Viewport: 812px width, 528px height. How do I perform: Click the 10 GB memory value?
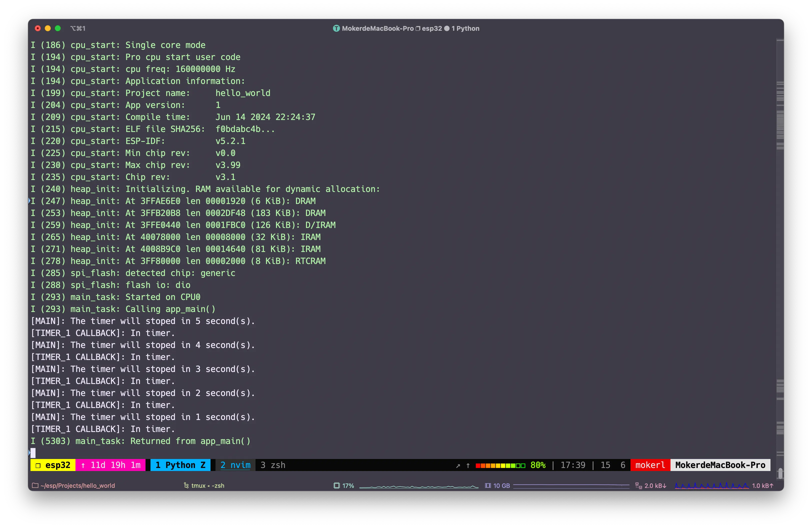click(x=501, y=485)
